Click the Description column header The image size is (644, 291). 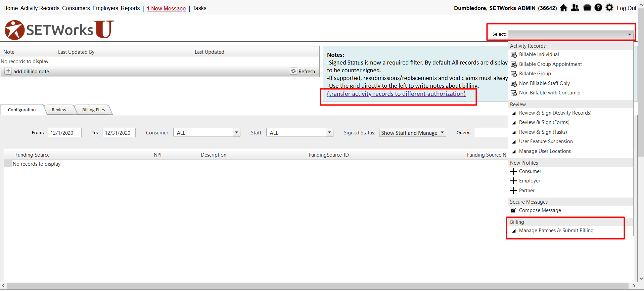click(x=214, y=155)
